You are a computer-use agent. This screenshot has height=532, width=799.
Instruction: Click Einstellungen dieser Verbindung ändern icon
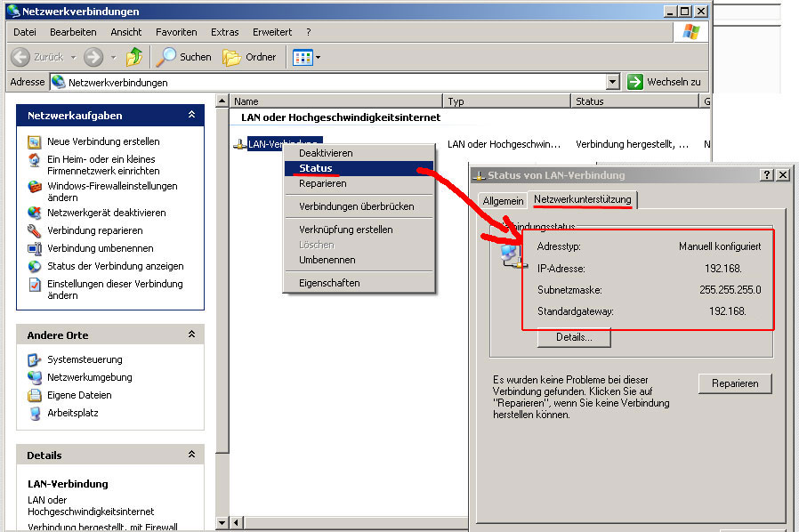(x=34, y=285)
